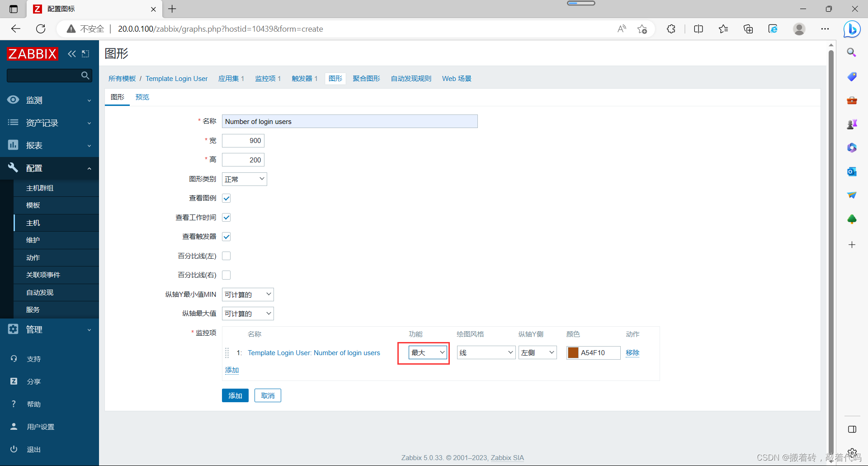Image resolution: width=868 pixels, height=466 pixels.
Task: Switch to the 预览 tab
Action: [x=142, y=97]
